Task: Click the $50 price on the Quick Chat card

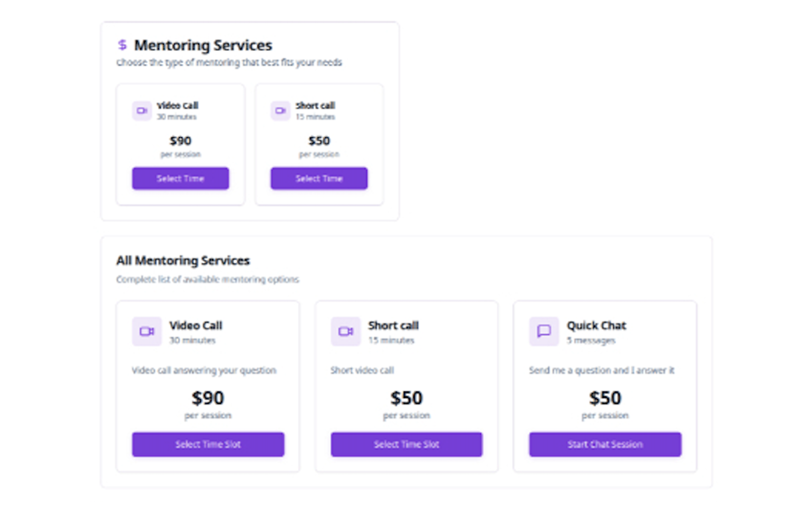Action: click(x=605, y=398)
